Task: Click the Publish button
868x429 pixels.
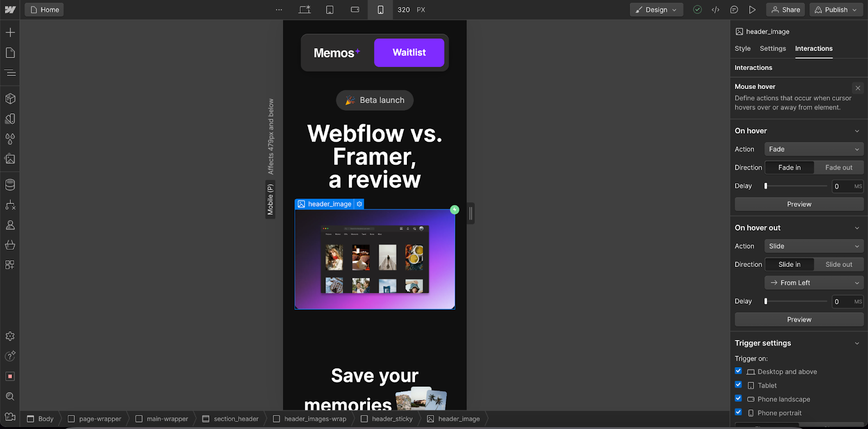Action: pyautogui.click(x=835, y=10)
